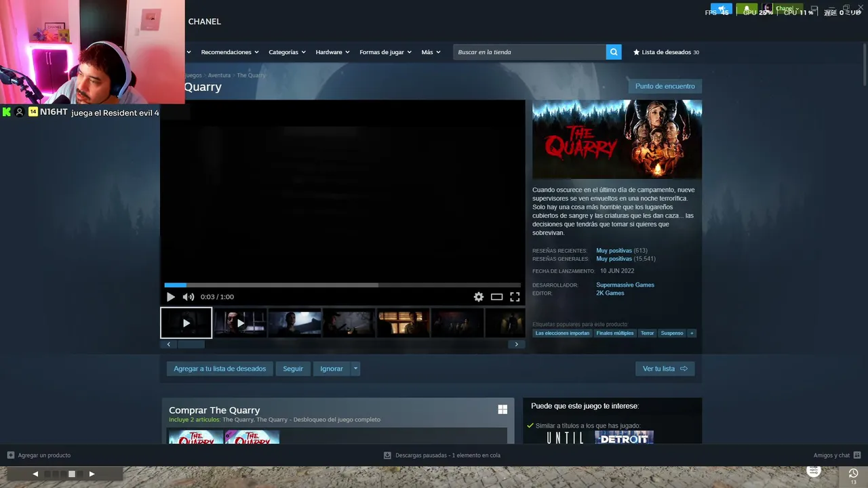Select the third screenshot thumbnail

click(x=295, y=323)
